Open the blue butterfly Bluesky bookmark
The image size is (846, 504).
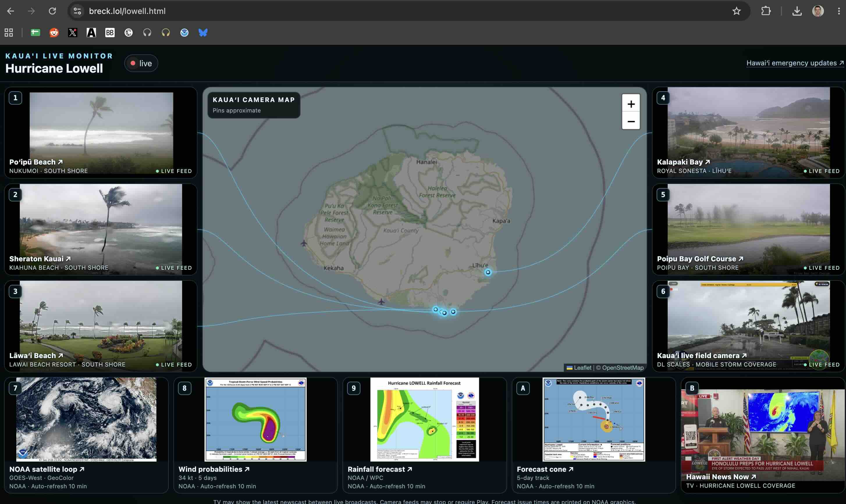pos(203,33)
